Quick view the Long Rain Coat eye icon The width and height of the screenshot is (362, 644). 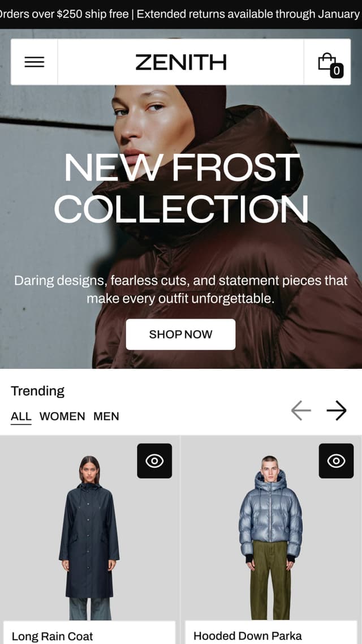(x=154, y=461)
